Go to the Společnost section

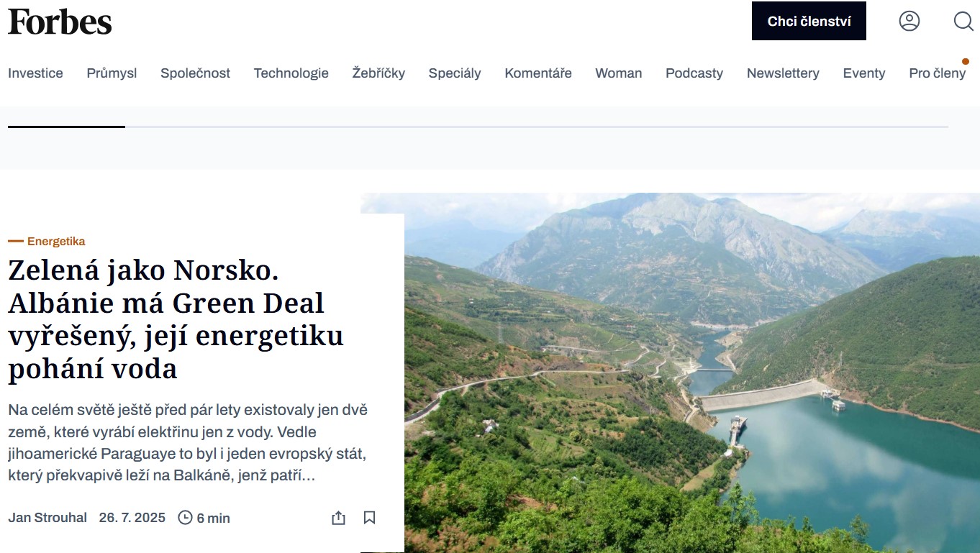pos(195,73)
